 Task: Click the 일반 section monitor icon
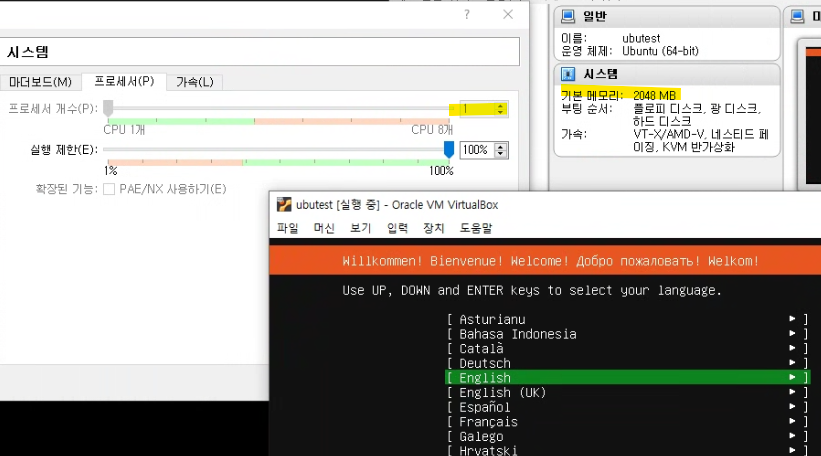(568, 17)
